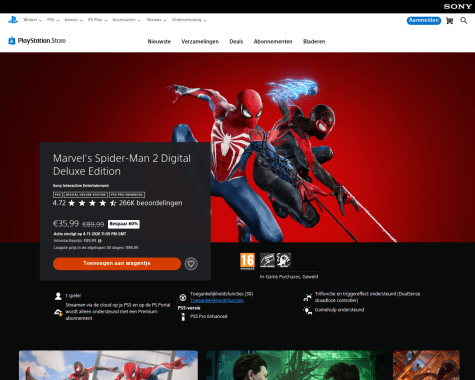The height and width of the screenshot is (380, 475).
Task: Click the SONY logo
Action: (x=458, y=6)
